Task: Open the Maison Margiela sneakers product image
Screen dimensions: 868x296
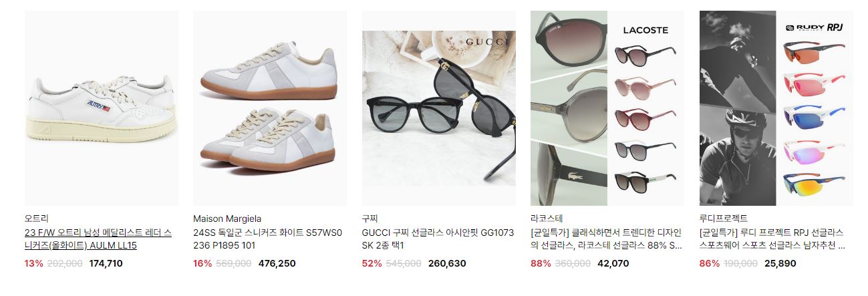Action: (x=270, y=108)
